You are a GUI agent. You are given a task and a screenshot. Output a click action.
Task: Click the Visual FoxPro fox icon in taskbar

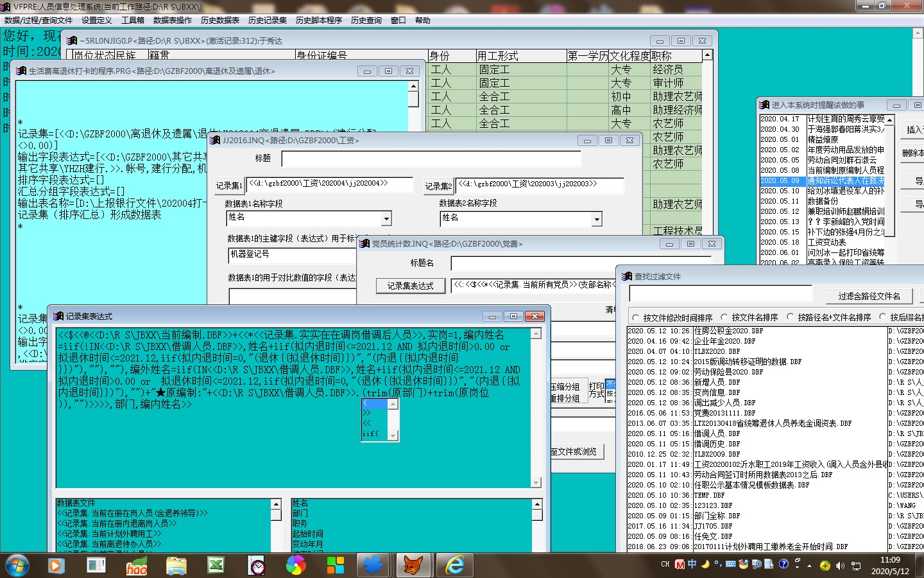click(x=413, y=565)
